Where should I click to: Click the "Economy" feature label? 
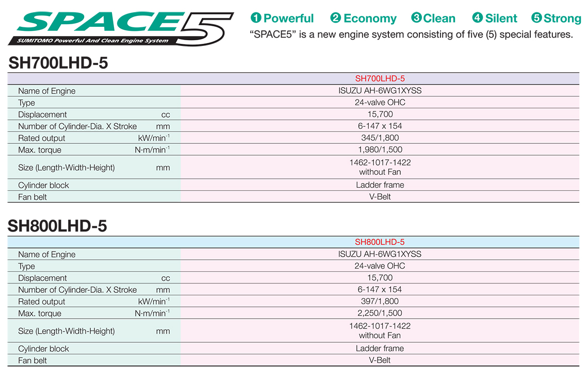click(370, 19)
